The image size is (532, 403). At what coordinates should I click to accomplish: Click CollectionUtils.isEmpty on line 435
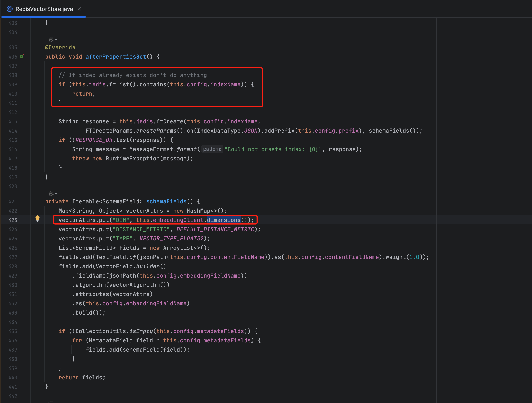(x=114, y=331)
